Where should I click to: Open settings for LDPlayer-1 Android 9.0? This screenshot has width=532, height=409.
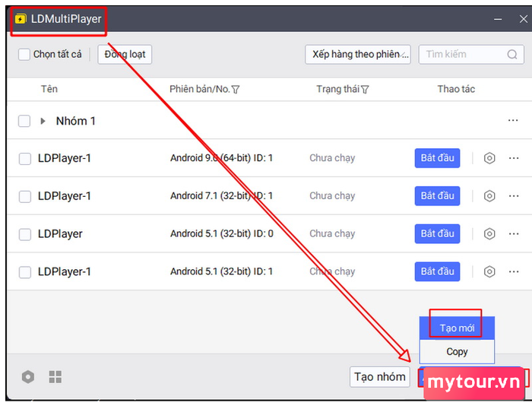[489, 158]
